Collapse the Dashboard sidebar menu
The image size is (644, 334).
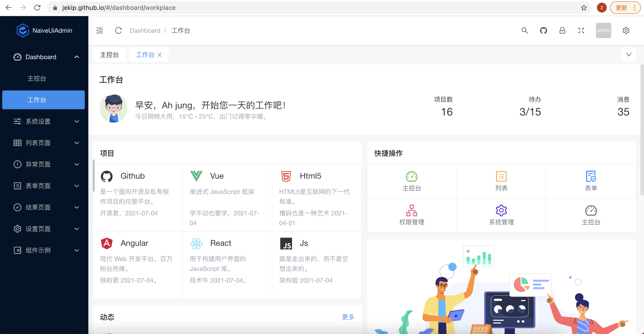[44, 57]
